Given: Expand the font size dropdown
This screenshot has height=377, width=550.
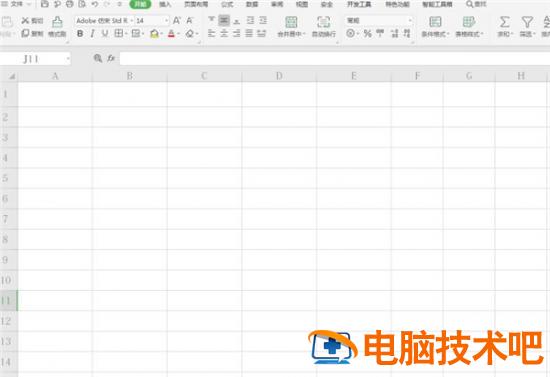Looking at the screenshot, I should [166, 21].
